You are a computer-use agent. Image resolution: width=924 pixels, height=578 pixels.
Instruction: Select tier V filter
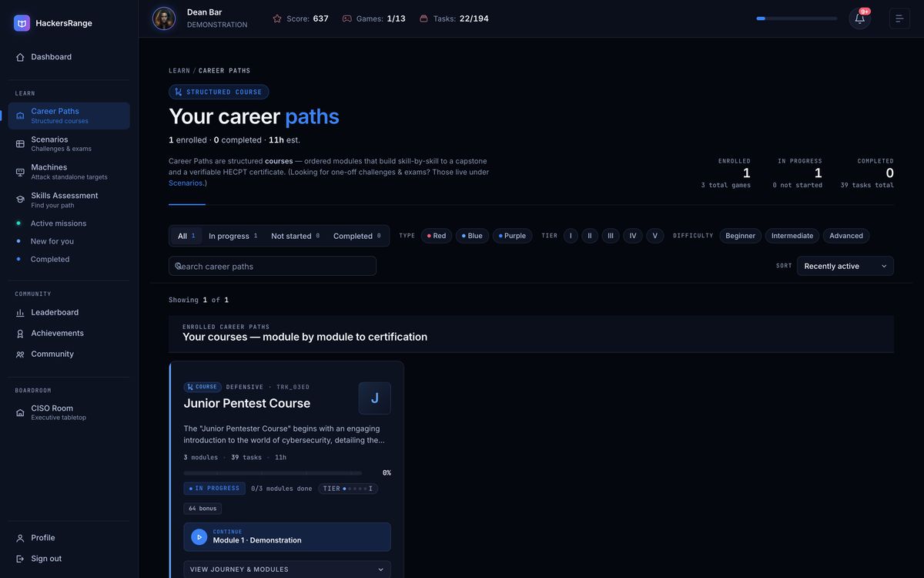click(655, 236)
